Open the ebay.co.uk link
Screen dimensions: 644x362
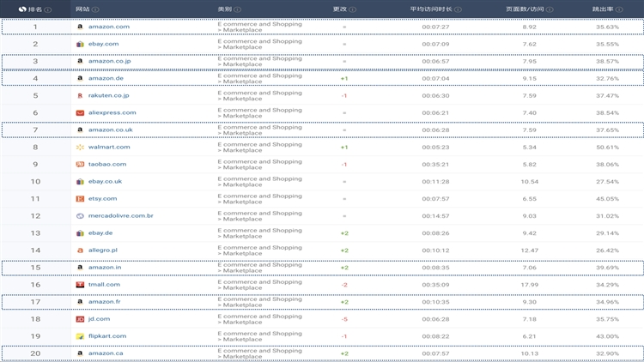tap(106, 181)
